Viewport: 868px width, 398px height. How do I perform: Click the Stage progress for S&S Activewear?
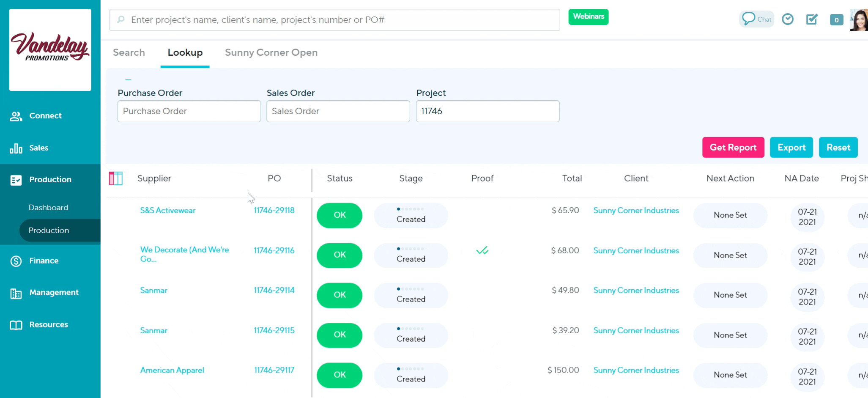411,215
